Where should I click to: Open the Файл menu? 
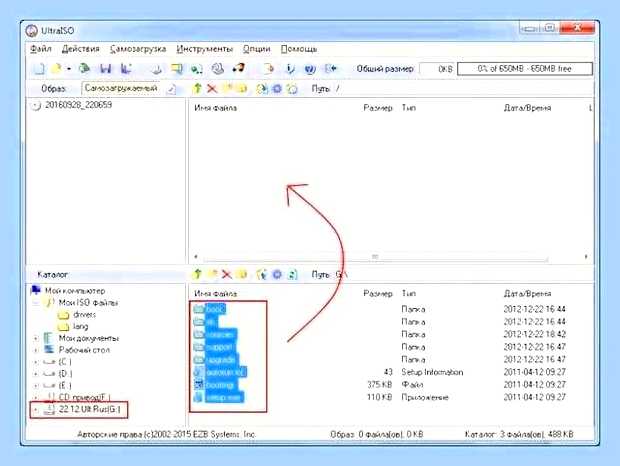pos(41,49)
